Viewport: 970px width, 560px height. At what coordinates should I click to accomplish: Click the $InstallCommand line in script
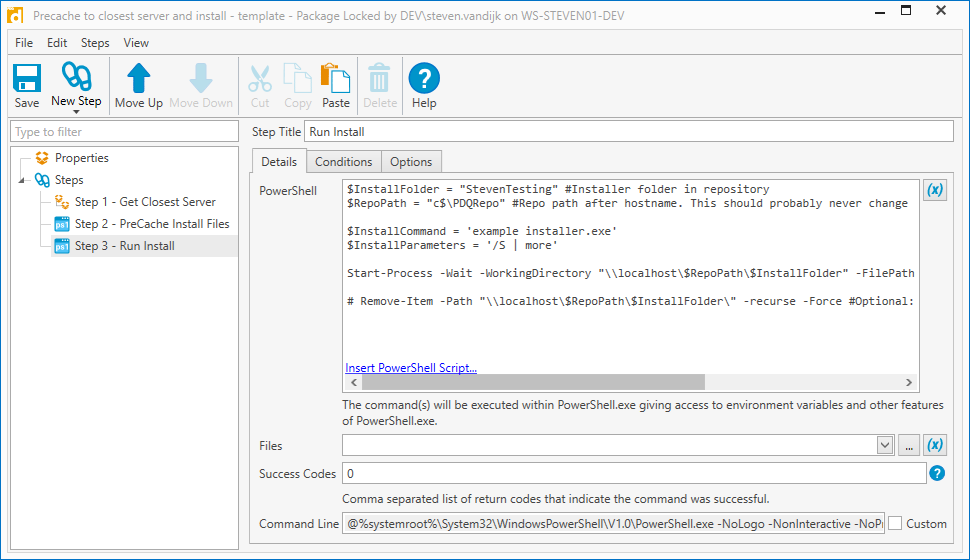pos(482,231)
